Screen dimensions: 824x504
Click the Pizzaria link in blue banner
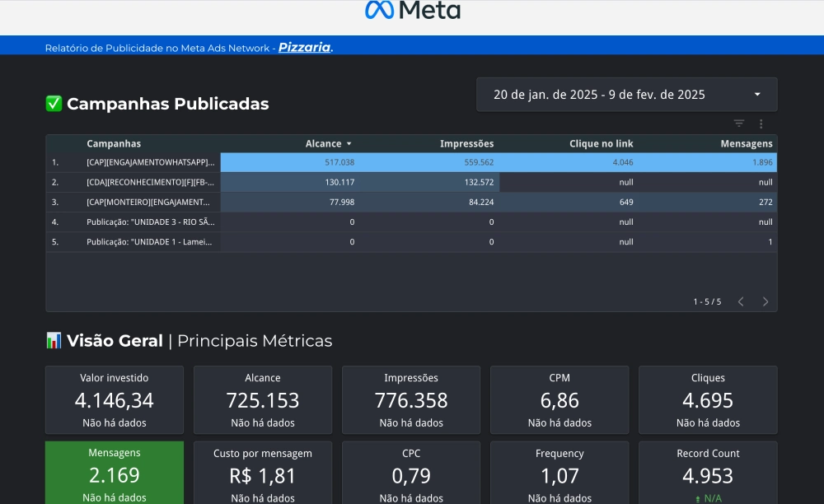point(304,48)
